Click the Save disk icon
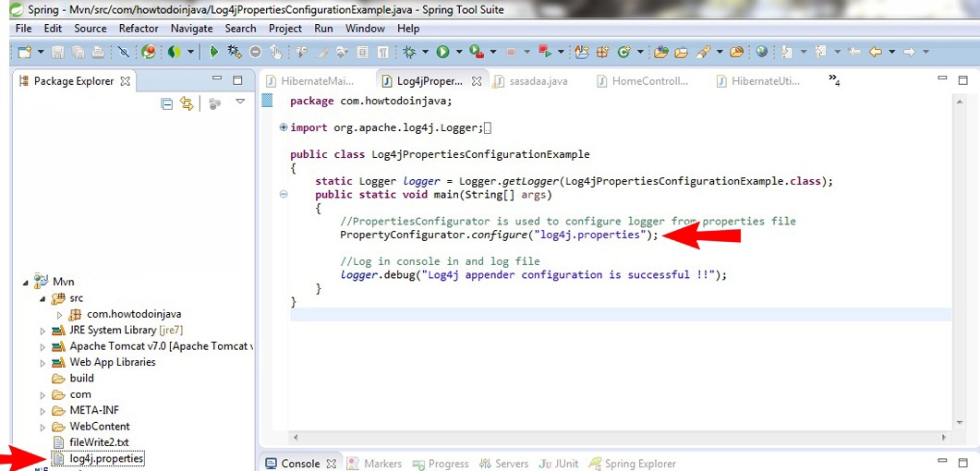The width and height of the screenshot is (980, 471). [57, 52]
